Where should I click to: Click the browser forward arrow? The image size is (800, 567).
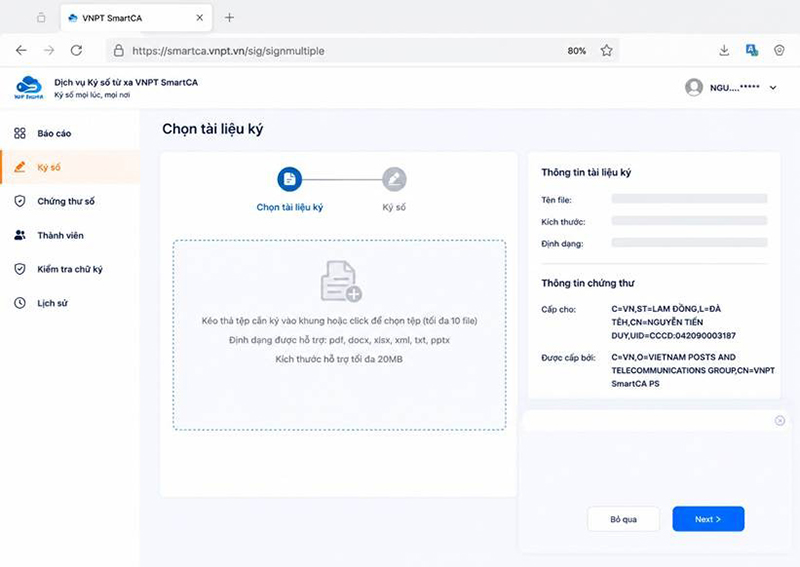(x=49, y=51)
